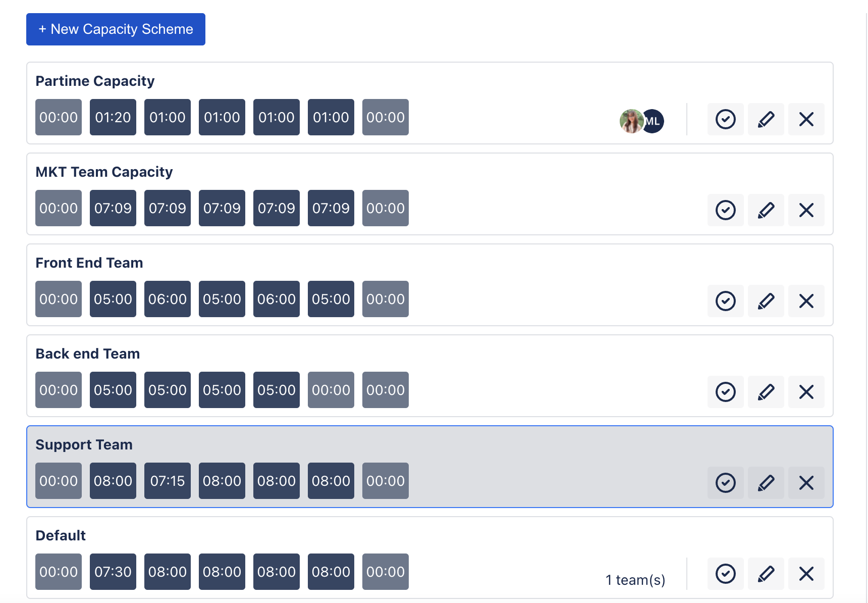Edit the Back end Team scheme

tap(766, 391)
